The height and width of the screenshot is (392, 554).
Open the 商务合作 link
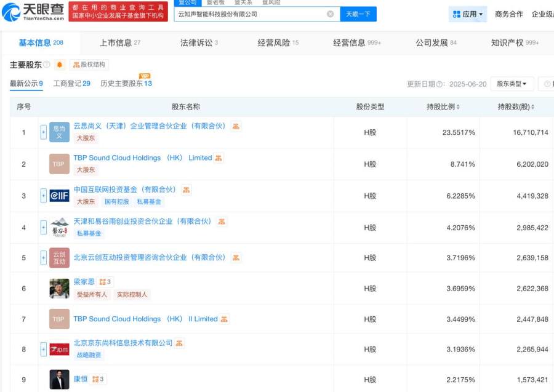tap(509, 14)
